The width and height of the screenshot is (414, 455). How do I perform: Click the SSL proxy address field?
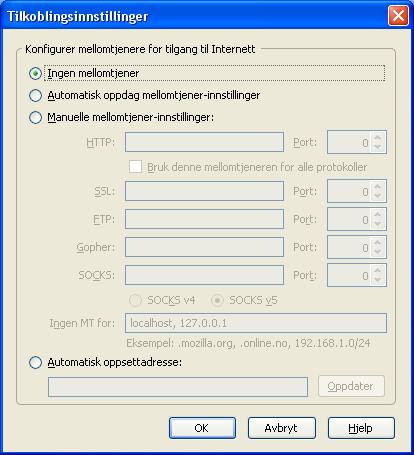tap(204, 191)
